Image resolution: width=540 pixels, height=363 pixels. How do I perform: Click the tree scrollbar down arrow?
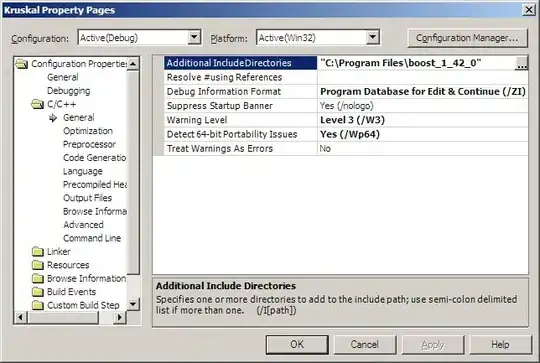(133, 304)
